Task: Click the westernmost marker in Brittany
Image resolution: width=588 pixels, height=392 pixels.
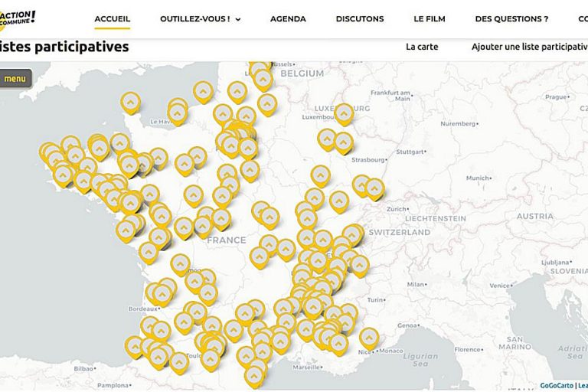Action: (49, 152)
